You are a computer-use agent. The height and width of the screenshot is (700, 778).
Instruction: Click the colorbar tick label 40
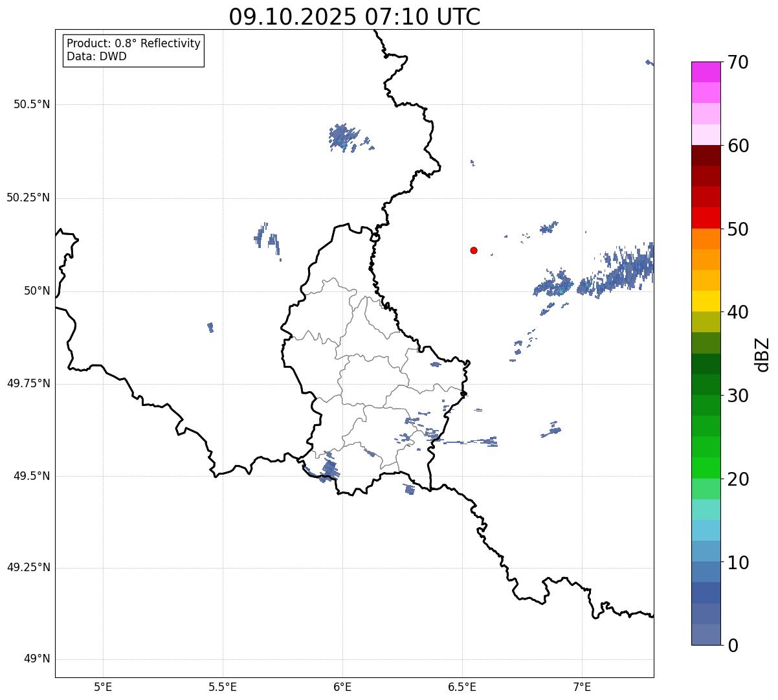point(738,312)
